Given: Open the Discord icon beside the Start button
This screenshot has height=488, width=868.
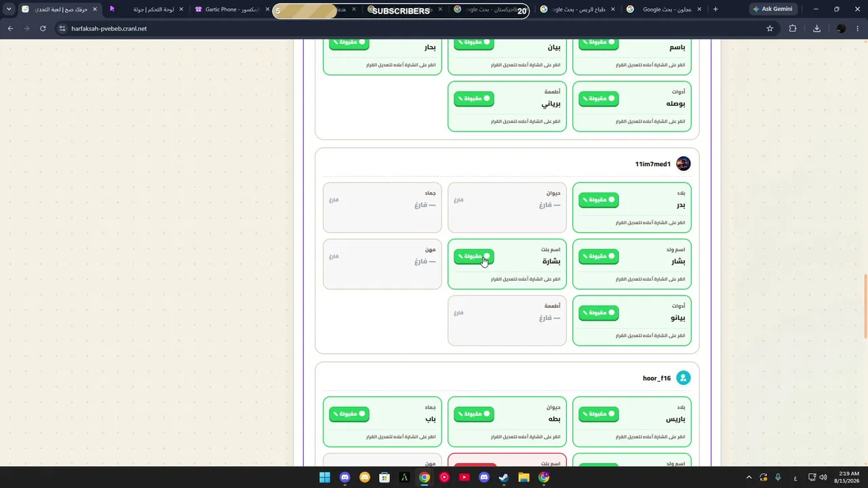Looking at the screenshot, I should click(x=344, y=477).
